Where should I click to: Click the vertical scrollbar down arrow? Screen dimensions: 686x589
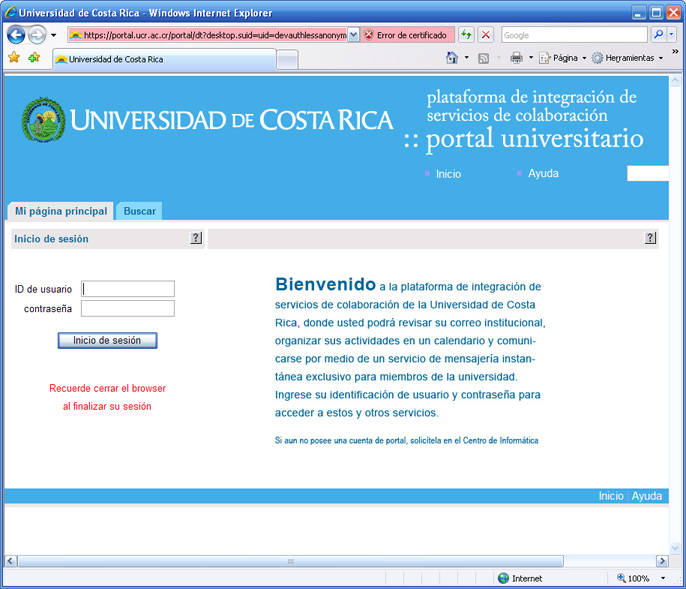point(675,548)
